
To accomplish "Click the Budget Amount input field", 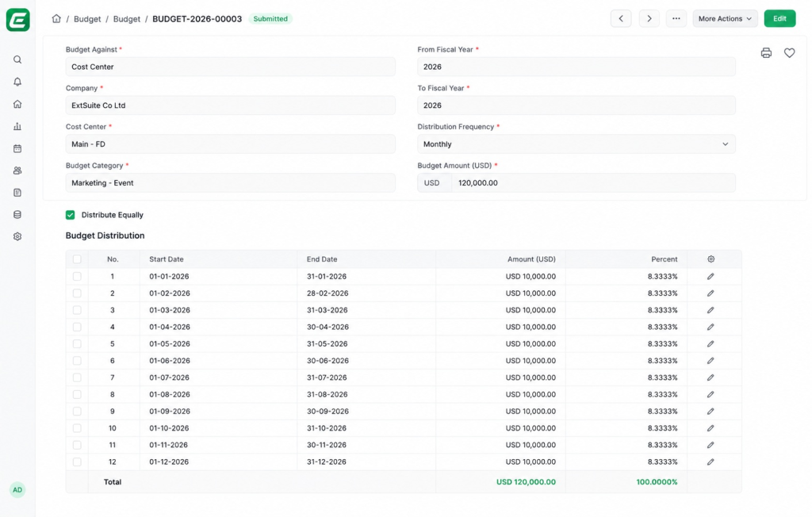I will pos(593,183).
